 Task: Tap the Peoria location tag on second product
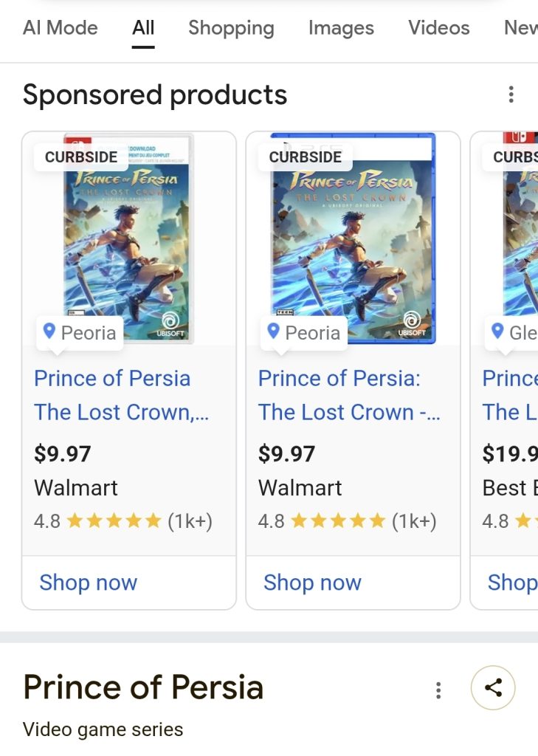(x=304, y=333)
